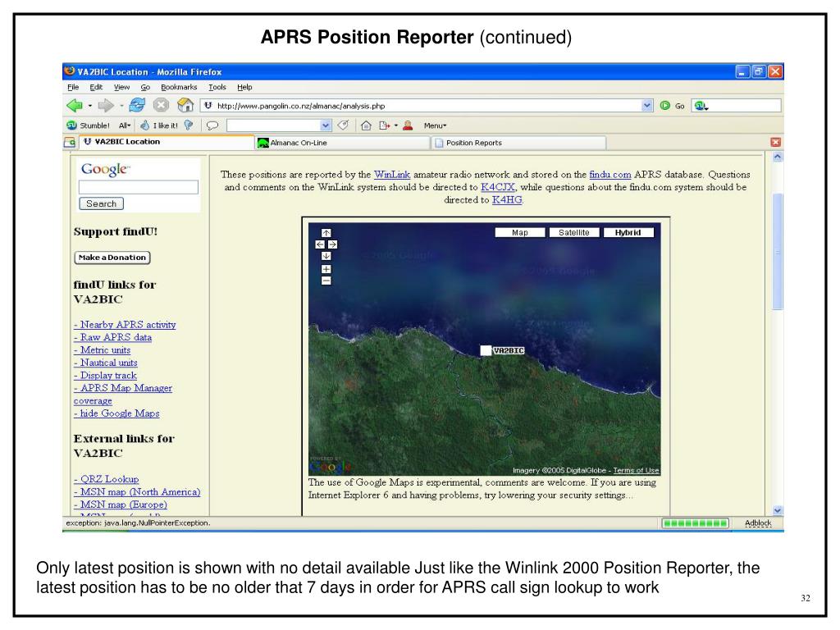Click the Terms of Use map link

636,470
